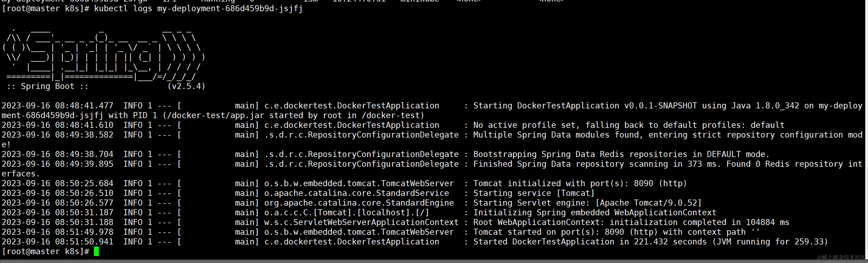Click the w.s.c.ServletWebServerApplicationContext logger name
868x263 pixels.
(361, 223)
